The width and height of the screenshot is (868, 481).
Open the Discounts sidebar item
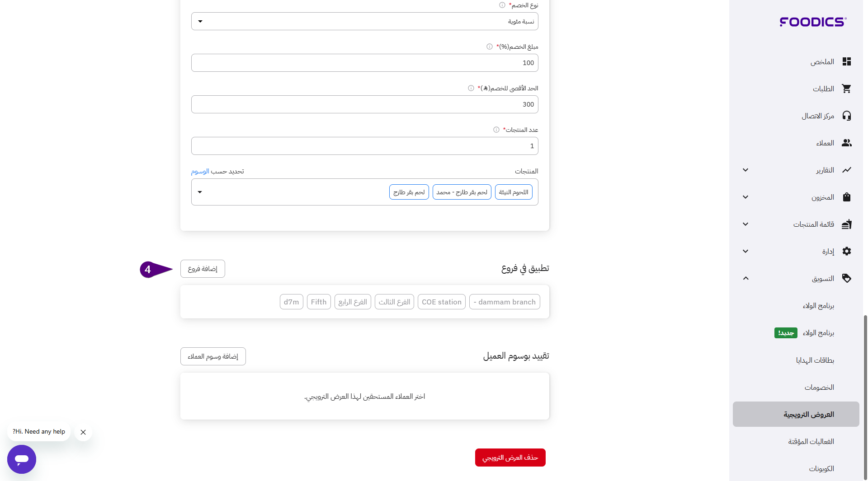pos(819,387)
